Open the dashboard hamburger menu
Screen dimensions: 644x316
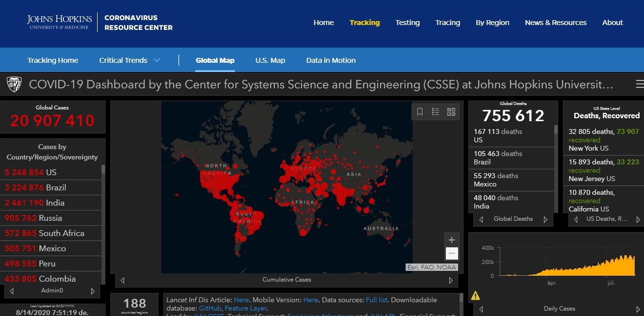pos(640,84)
